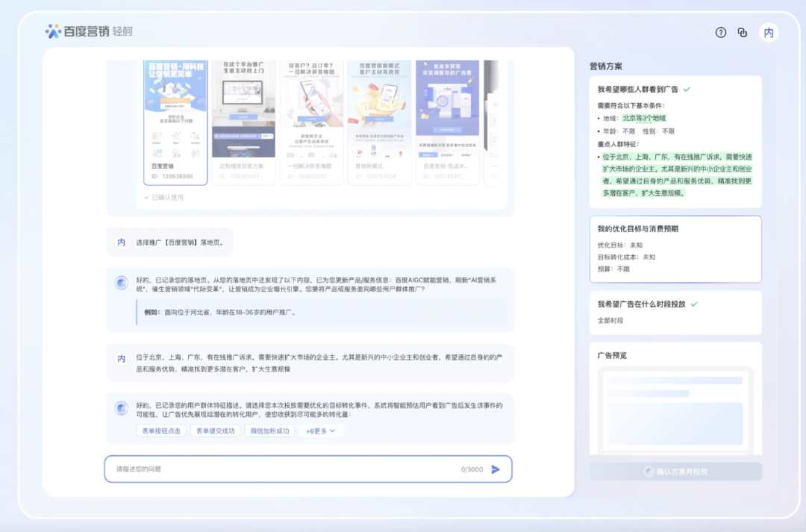The width and height of the screenshot is (806, 532).
Task: Click the example text 面向位于河北省
Action: [x=231, y=313]
